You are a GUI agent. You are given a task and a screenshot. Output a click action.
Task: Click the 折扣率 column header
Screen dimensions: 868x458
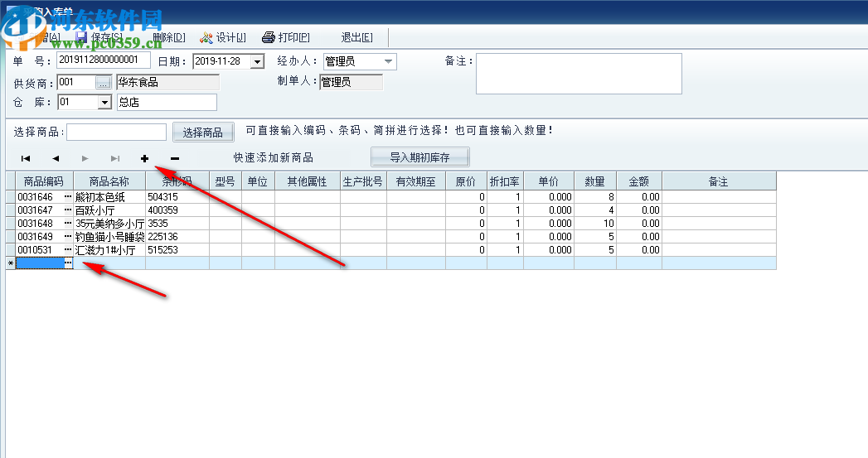click(x=505, y=181)
